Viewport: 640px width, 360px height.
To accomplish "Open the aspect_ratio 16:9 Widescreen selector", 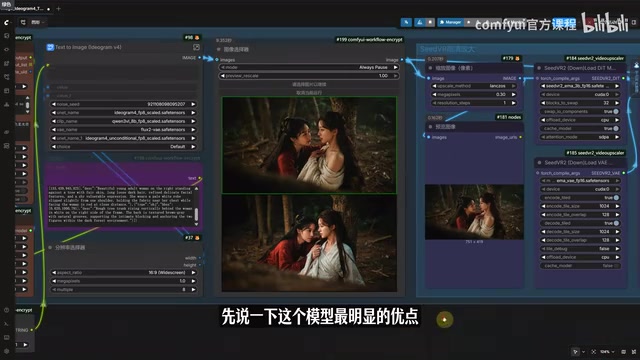I will coord(123,272).
